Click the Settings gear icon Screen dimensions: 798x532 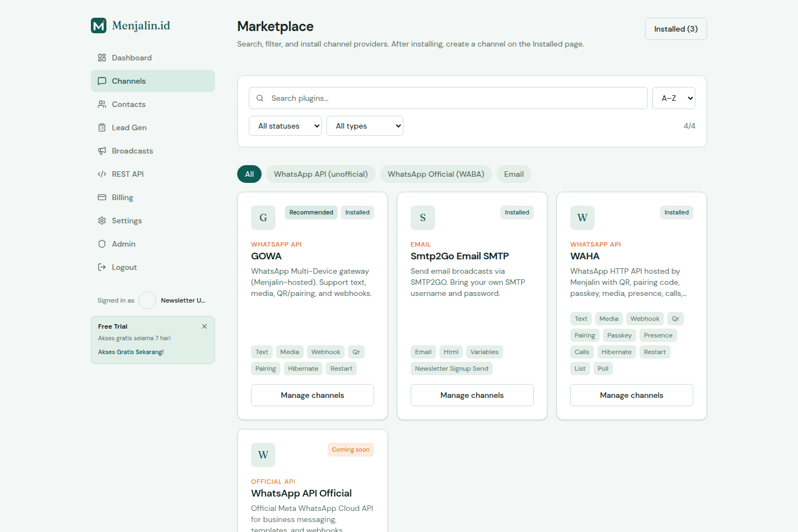102,221
